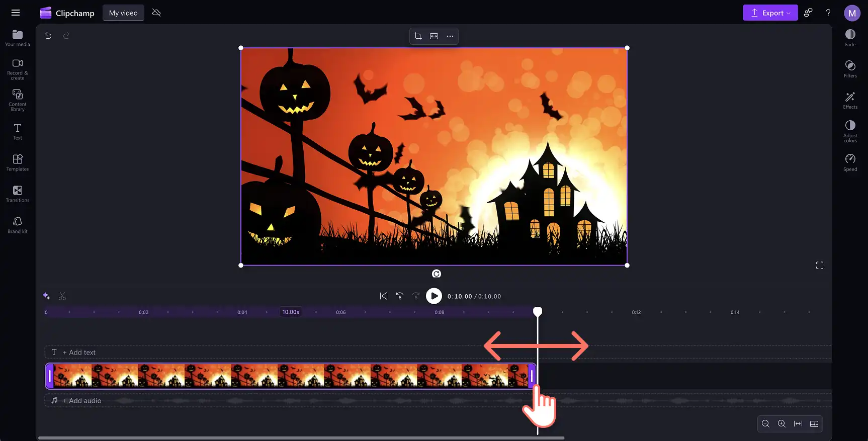Click the fit to frame icon
Screen dimensions: 868x441
[x=434, y=36]
